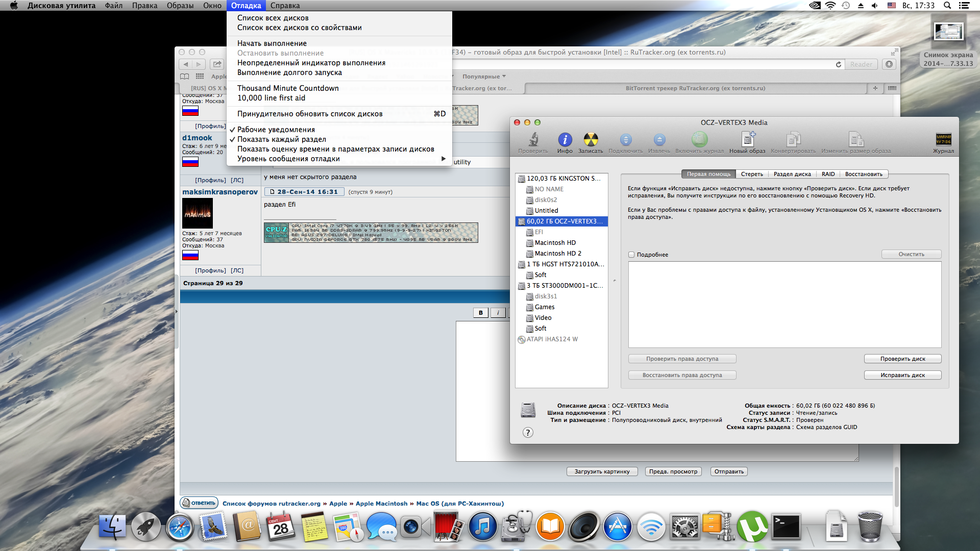The width and height of the screenshot is (980, 551).
Task: Click the Исправить диск button
Action: pos(902,375)
